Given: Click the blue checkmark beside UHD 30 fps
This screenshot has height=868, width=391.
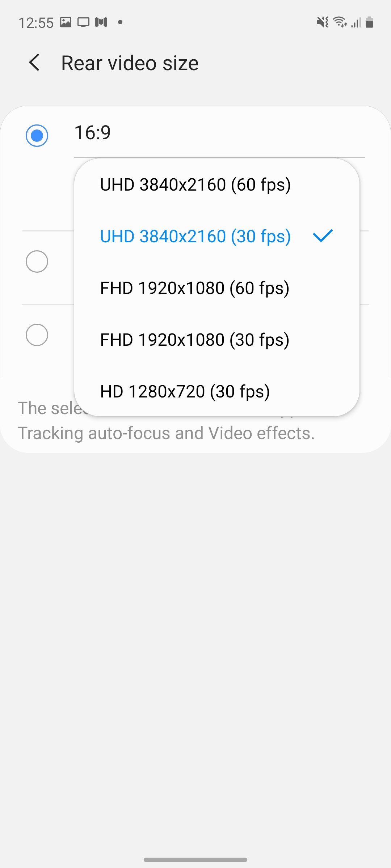Looking at the screenshot, I should (x=322, y=236).
